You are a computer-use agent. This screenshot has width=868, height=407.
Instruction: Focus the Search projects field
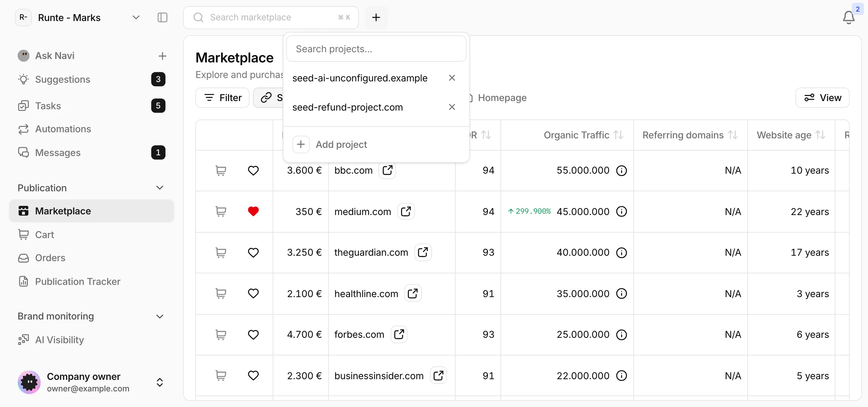376,49
